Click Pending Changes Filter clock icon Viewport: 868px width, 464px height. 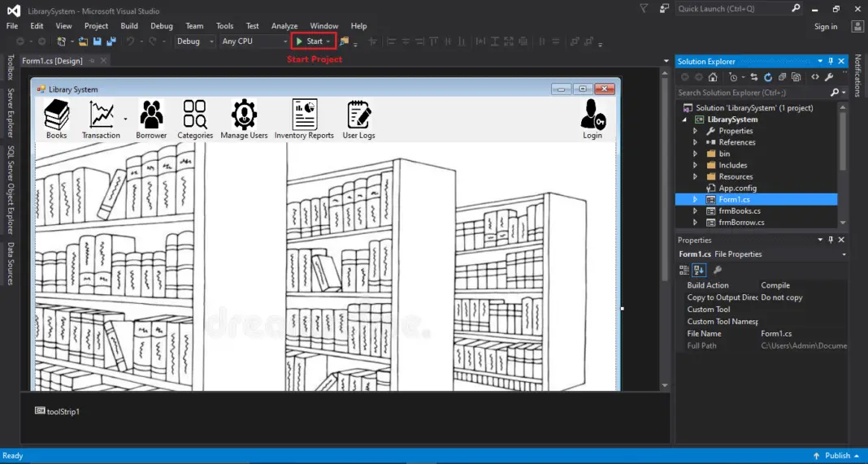pos(733,77)
